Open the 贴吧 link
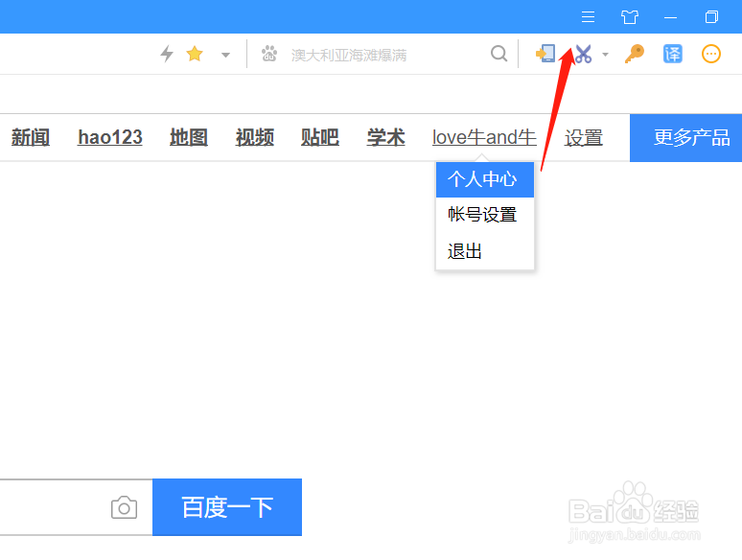 (320, 137)
